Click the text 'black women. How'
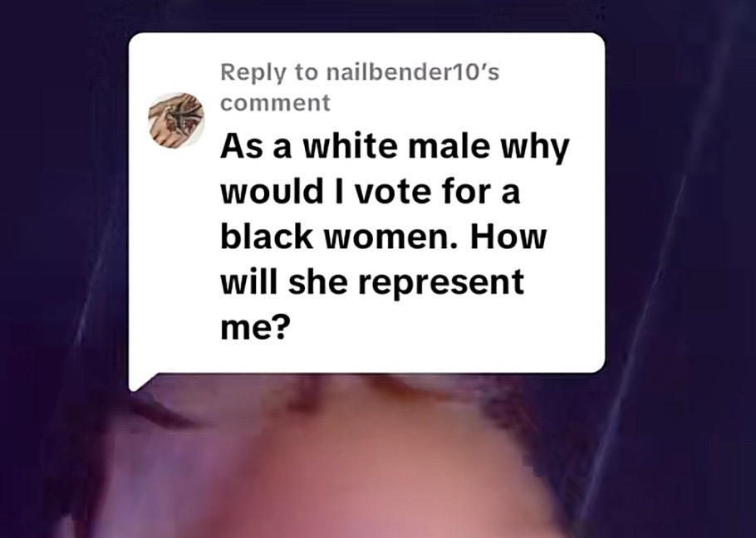This screenshot has height=538, width=756. pos(384,237)
